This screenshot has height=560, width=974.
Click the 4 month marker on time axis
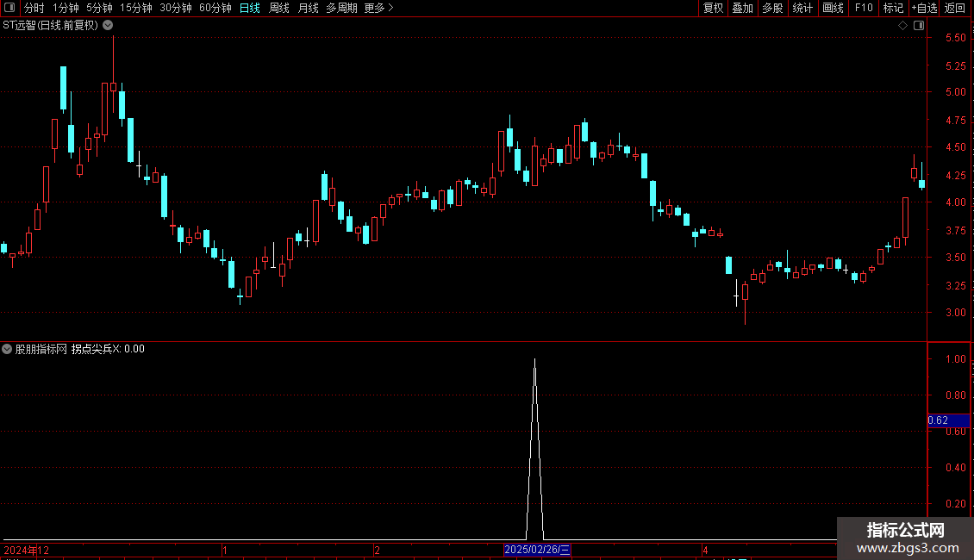(705, 550)
